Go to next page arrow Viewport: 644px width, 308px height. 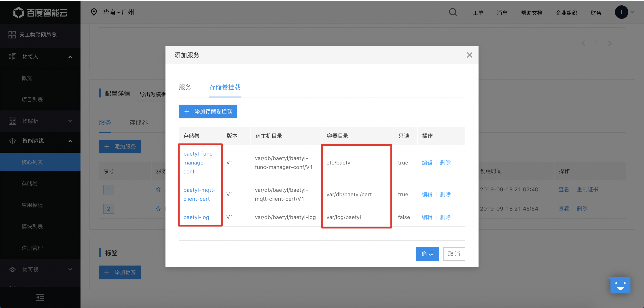coord(610,43)
